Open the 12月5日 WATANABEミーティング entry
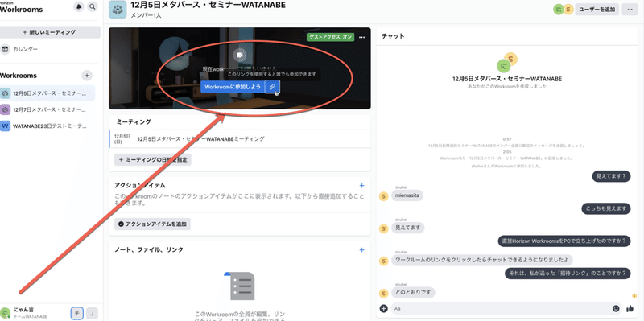Viewport: 644px width, 321px height. coord(240,138)
